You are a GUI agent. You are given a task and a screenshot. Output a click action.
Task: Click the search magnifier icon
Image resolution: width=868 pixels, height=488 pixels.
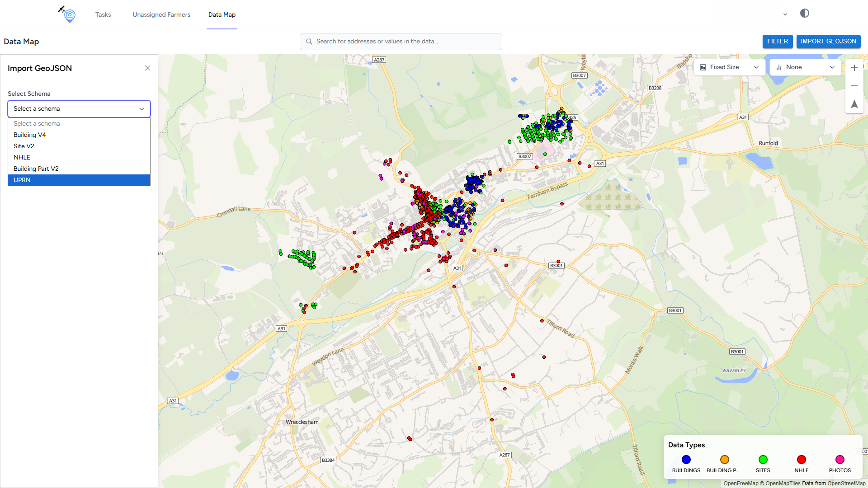309,42
